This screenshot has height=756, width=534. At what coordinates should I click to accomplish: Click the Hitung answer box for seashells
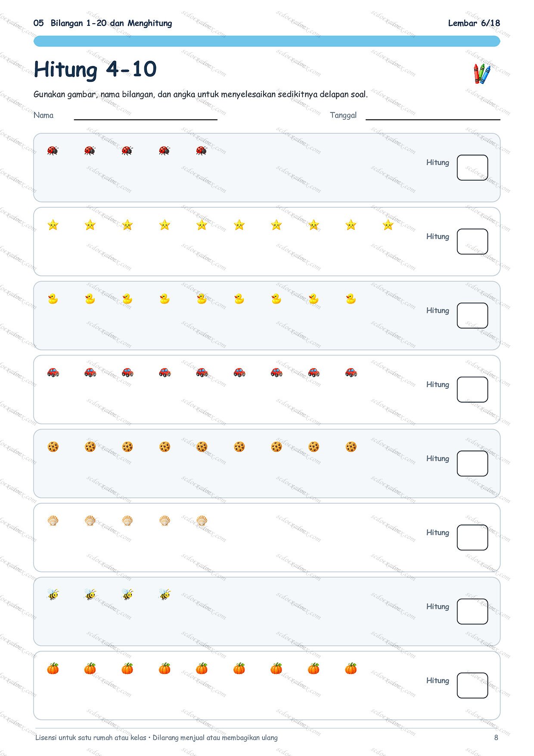point(472,537)
